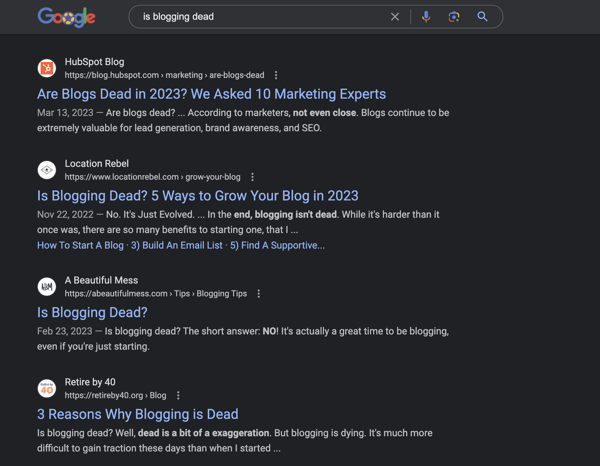Open Google Lens image search icon
The image size is (600, 466).
[x=454, y=17]
